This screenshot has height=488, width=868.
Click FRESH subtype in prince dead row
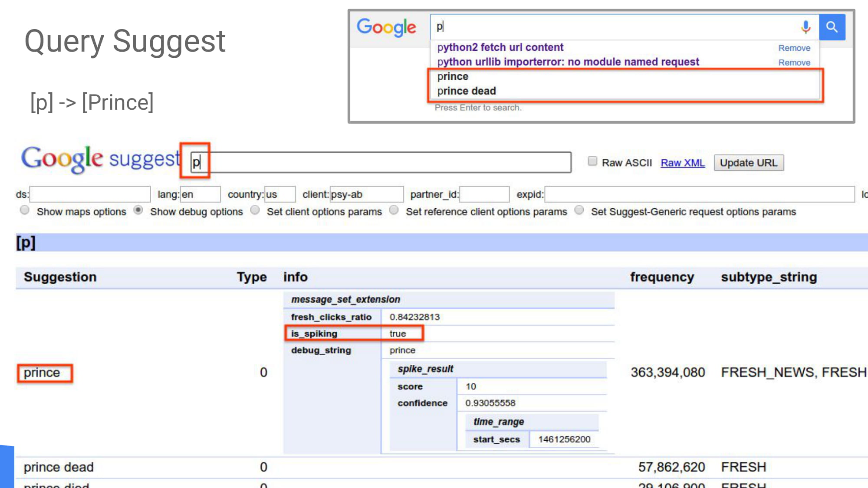[743, 467]
